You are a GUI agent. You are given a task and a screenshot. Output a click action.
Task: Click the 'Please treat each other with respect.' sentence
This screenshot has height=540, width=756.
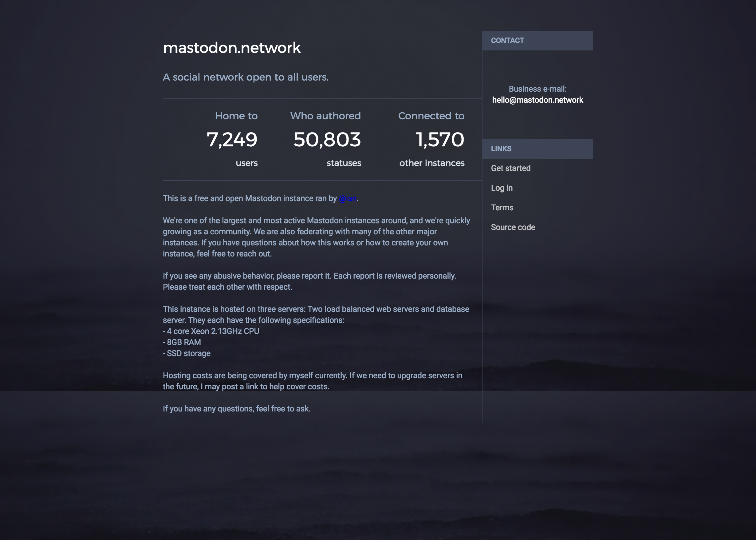click(x=227, y=287)
